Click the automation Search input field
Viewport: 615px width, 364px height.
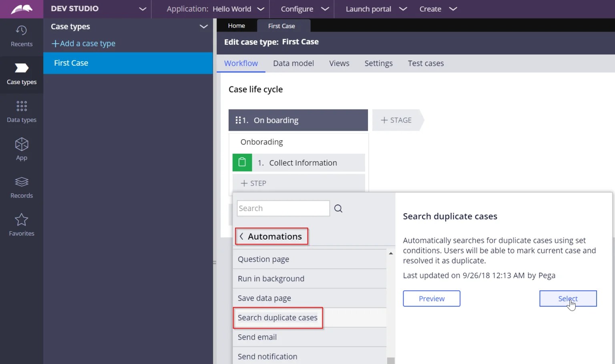point(283,208)
